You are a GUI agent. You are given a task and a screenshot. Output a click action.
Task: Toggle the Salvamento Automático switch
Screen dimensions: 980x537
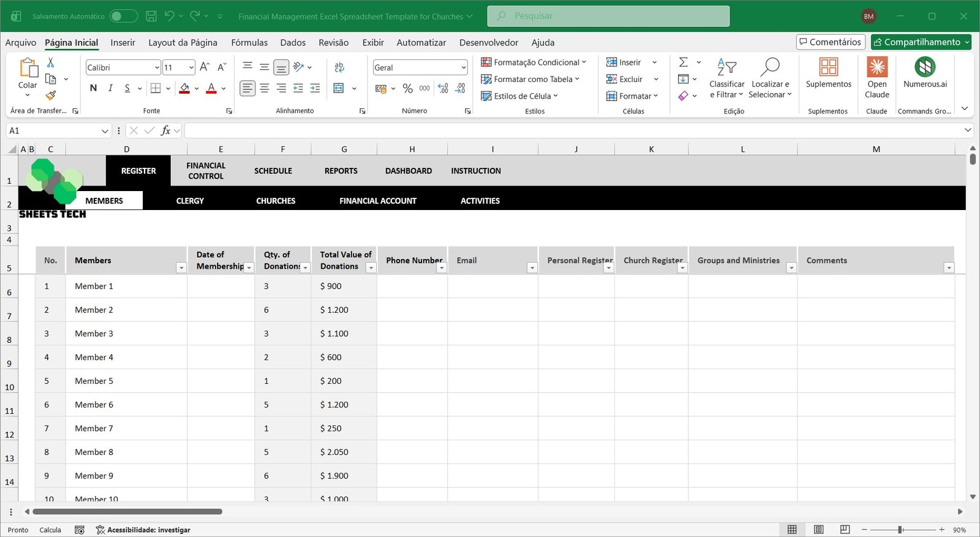[123, 17]
